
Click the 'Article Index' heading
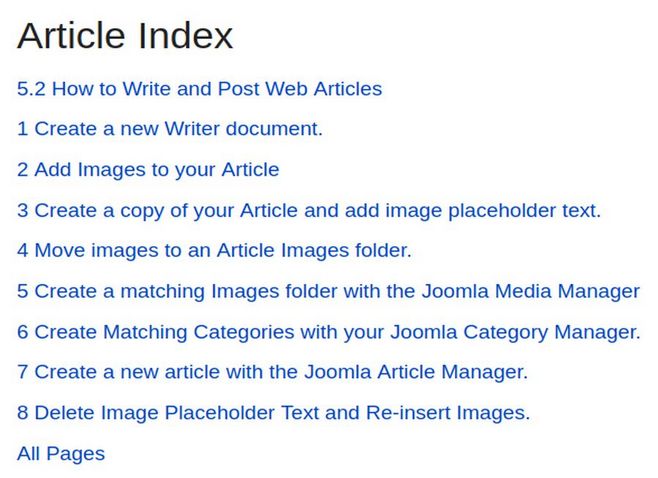pyautogui.click(x=125, y=36)
